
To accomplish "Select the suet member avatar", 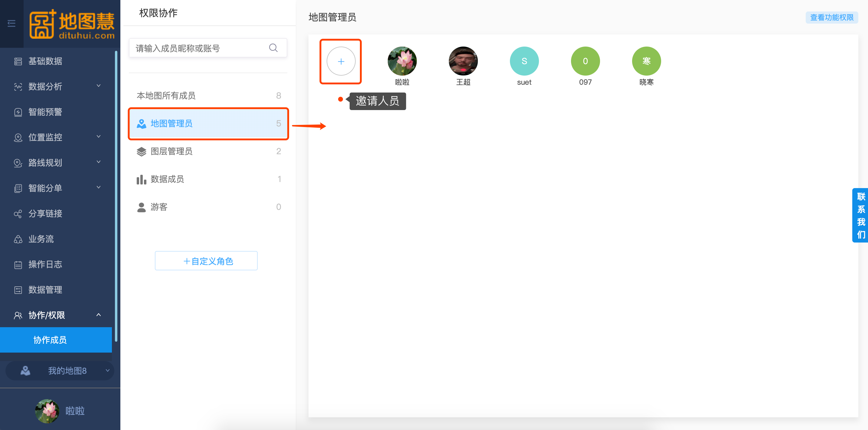I will pyautogui.click(x=524, y=61).
